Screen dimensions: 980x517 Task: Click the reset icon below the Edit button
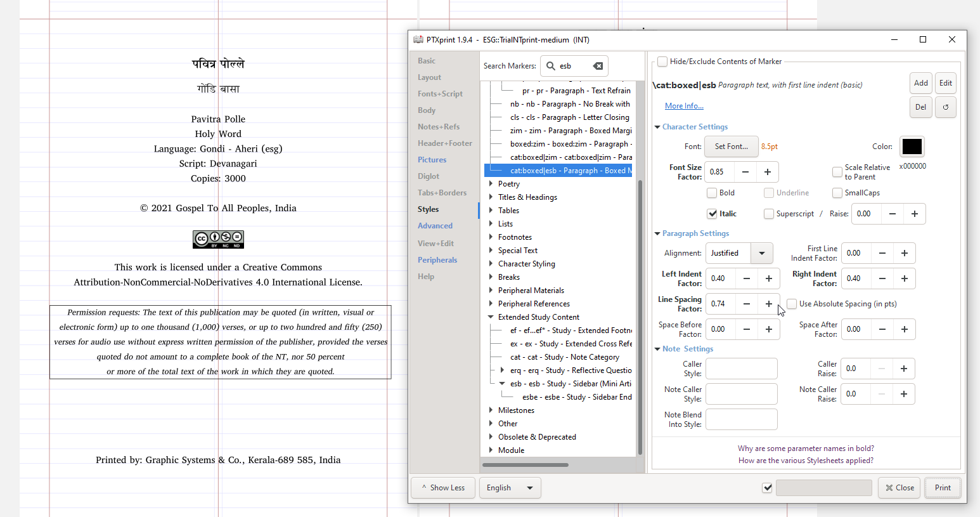945,107
